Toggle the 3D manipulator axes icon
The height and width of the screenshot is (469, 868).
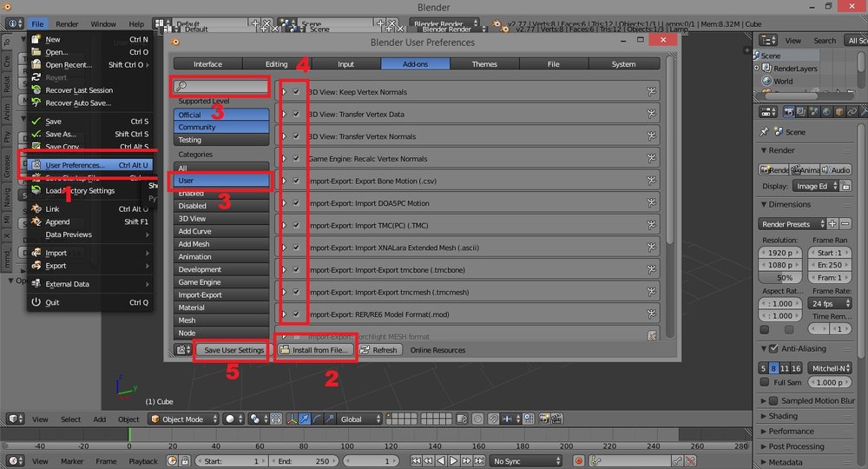point(292,419)
